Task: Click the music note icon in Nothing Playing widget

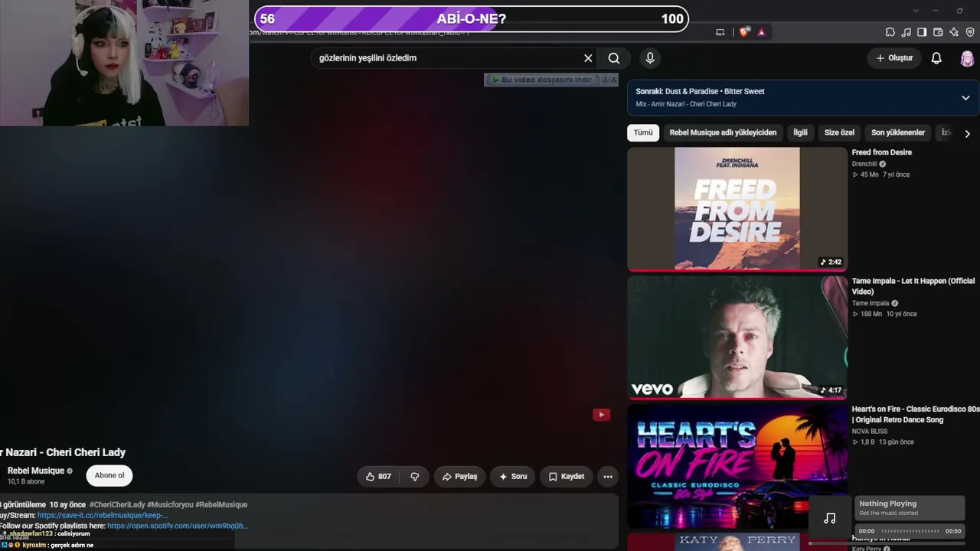Action: pos(830,518)
